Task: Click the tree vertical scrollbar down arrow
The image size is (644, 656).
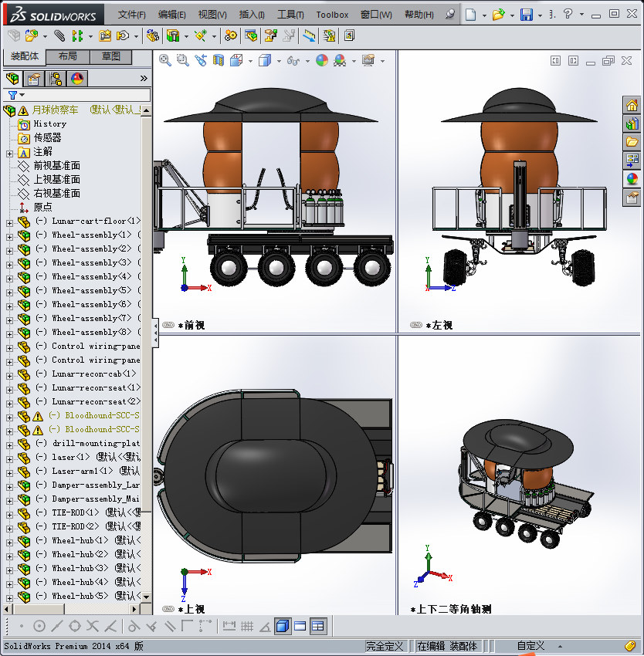Action: pyautogui.click(x=146, y=597)
